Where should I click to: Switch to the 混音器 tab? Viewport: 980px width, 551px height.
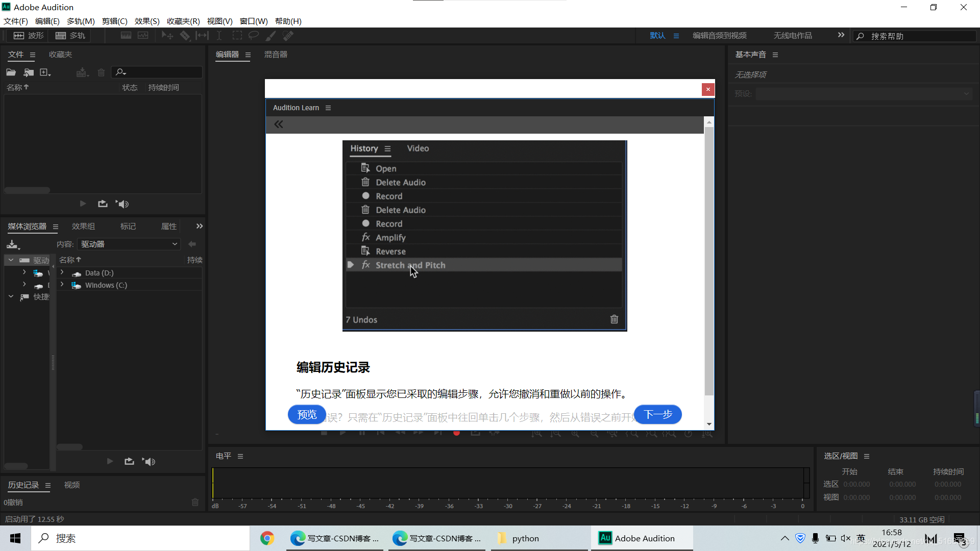[276, 55]
